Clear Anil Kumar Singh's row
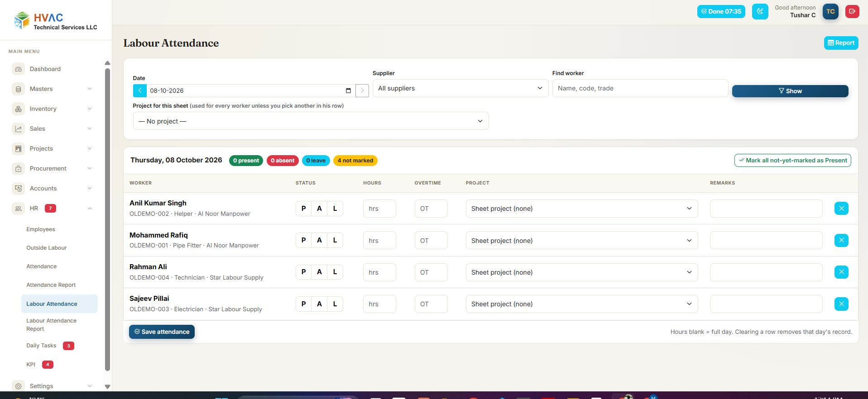The image size is (868, 399). 841,209
